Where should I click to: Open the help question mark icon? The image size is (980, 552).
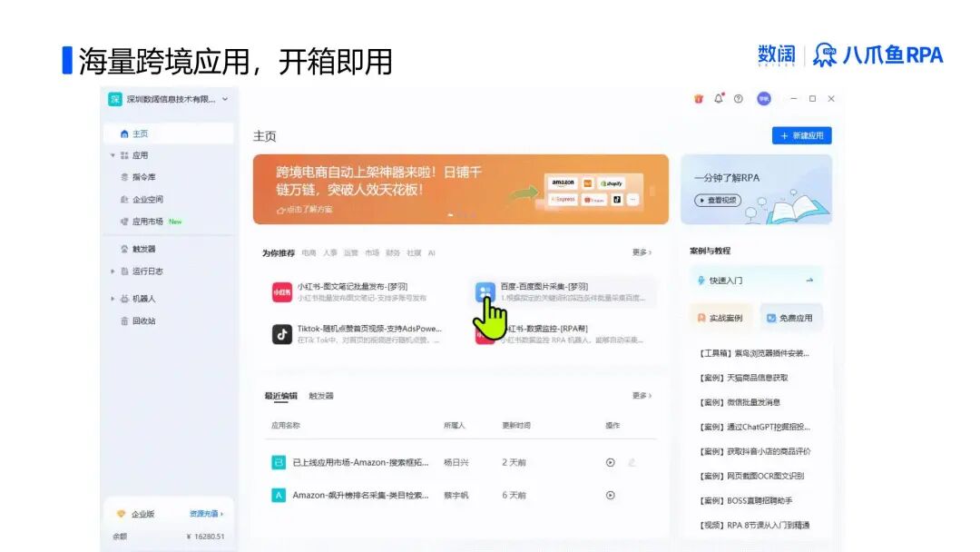(737, 98)
